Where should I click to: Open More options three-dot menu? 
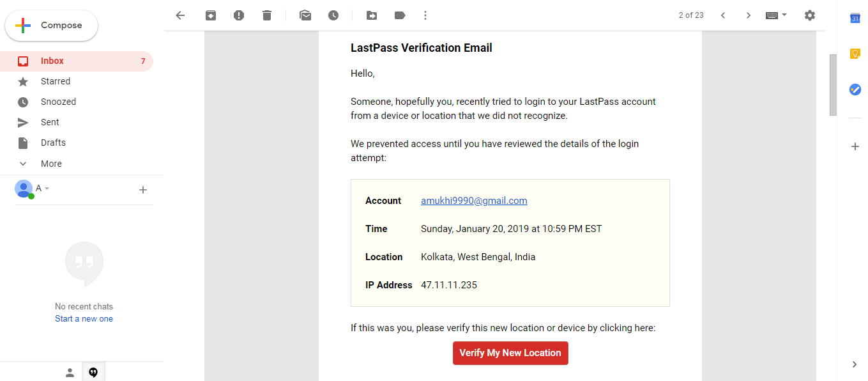coord(425,15)
